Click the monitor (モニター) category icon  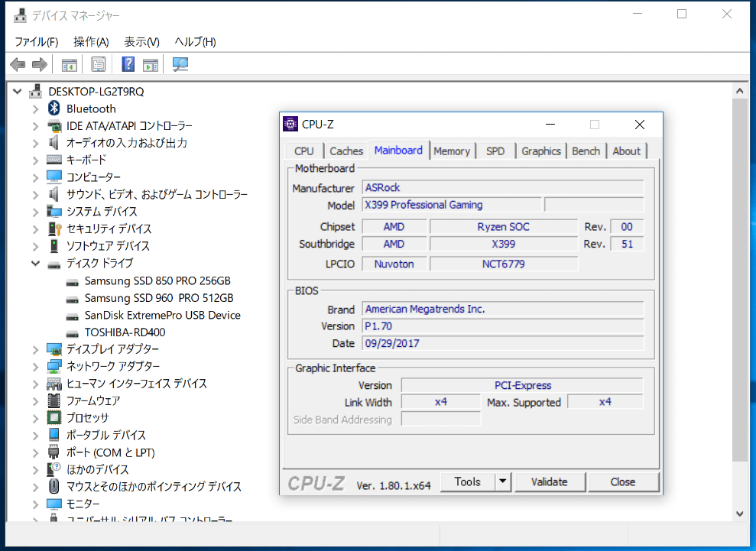54,504
